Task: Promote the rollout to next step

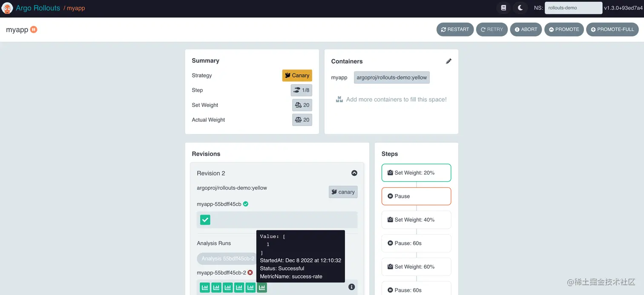Action: [x=564, y=29]
